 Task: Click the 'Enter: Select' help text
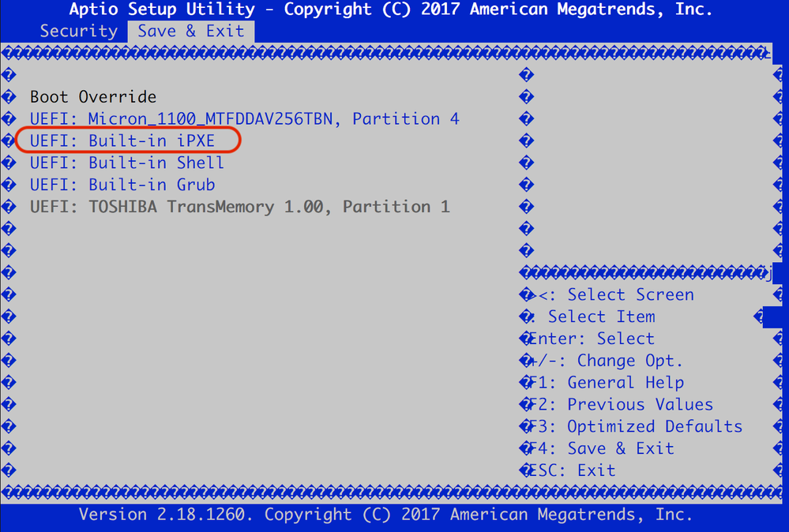coord(592,339)
